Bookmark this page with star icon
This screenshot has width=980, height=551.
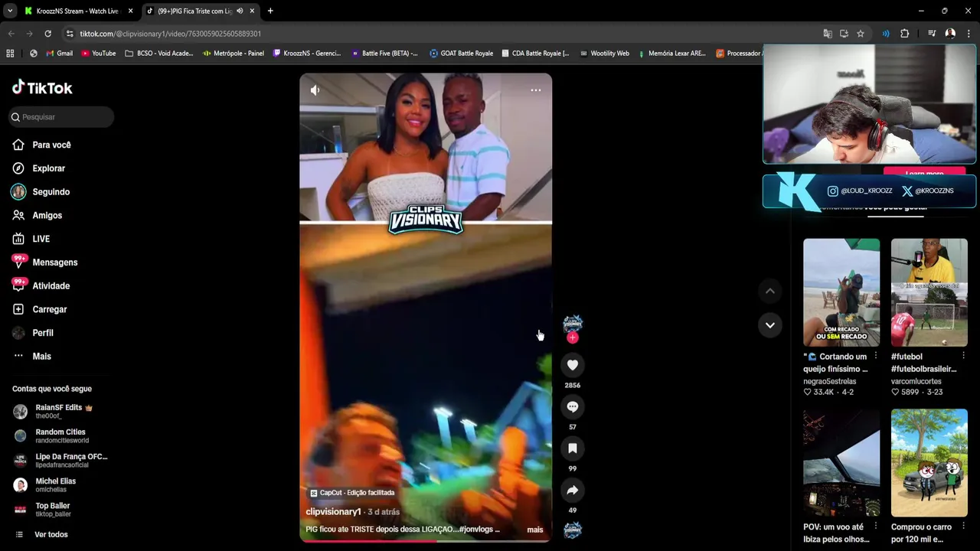861,34
